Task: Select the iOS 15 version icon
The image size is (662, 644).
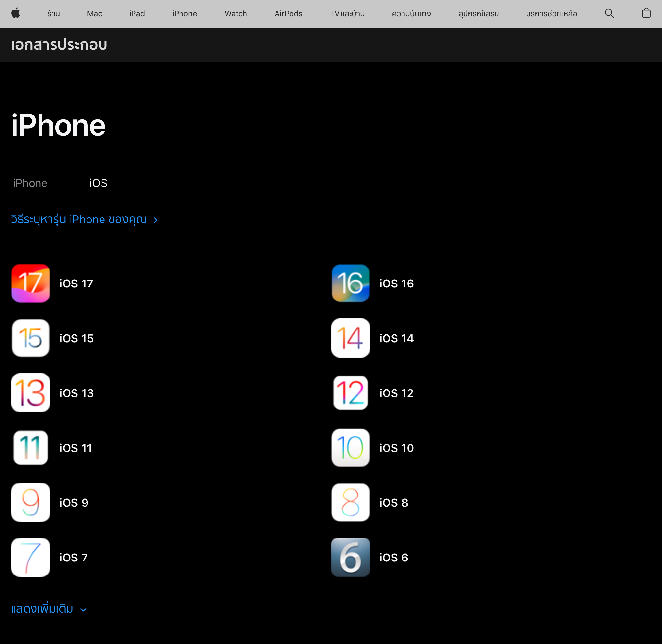Action: (x=31, y=338)
